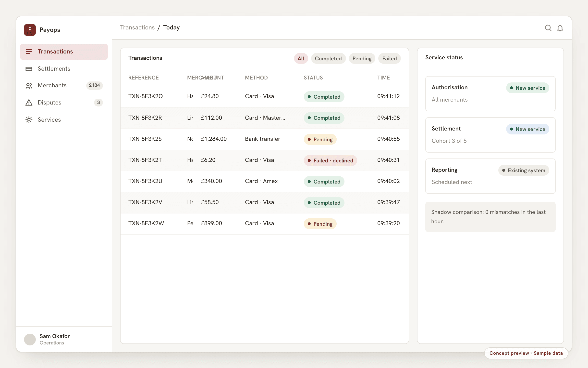Click New service pill on Authorisation
This screenshot has width=588, height=368.
(527, 88)
